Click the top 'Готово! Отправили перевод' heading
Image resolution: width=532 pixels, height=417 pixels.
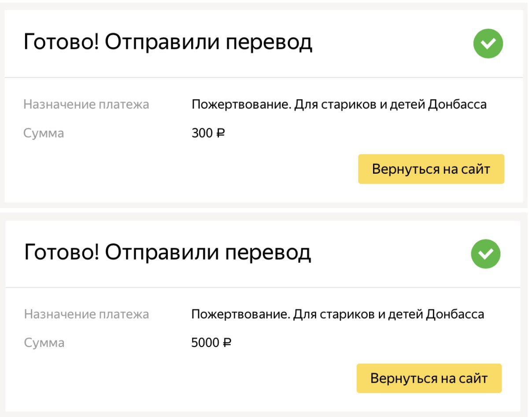click(168, 43)
